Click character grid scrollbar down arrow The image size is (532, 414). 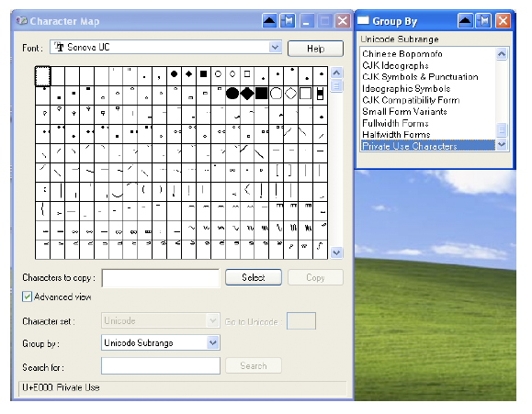[336, 252]
